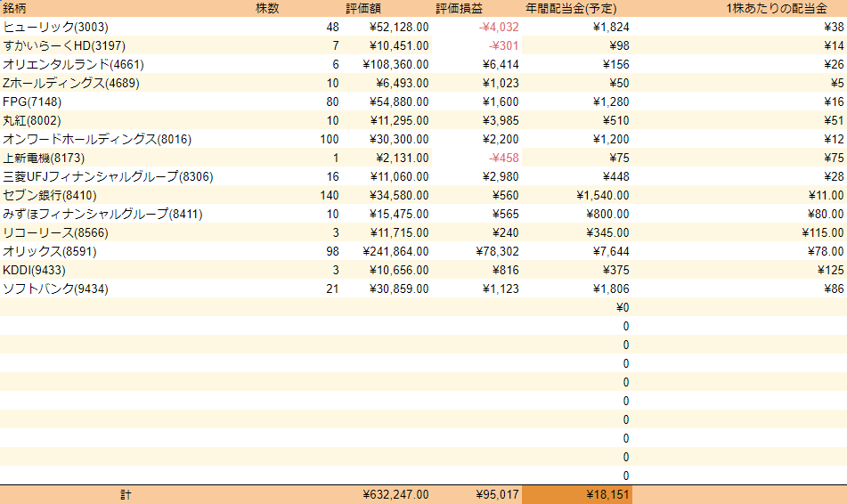847x504 pixels.
Task: Click the KDDI(9433) cell
Action: point(34,270)
